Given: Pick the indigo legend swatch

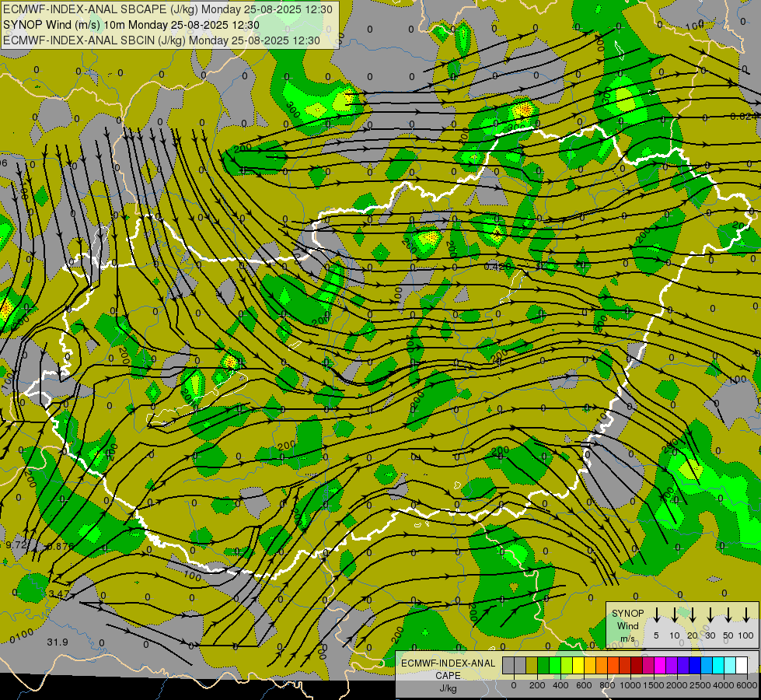Looking at the screenshot, I should click(684, 665).
